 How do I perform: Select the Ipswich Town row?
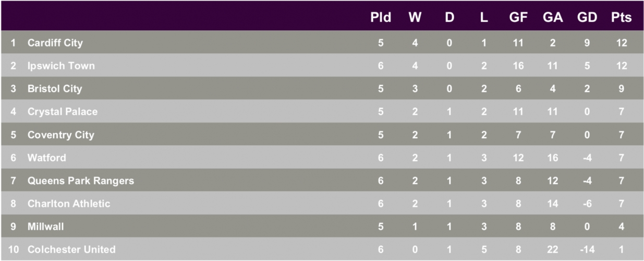tap(322, 66)
